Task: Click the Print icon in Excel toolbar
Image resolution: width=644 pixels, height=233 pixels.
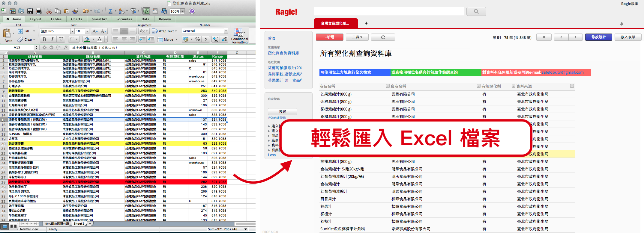Action: (x=39, y=11)
